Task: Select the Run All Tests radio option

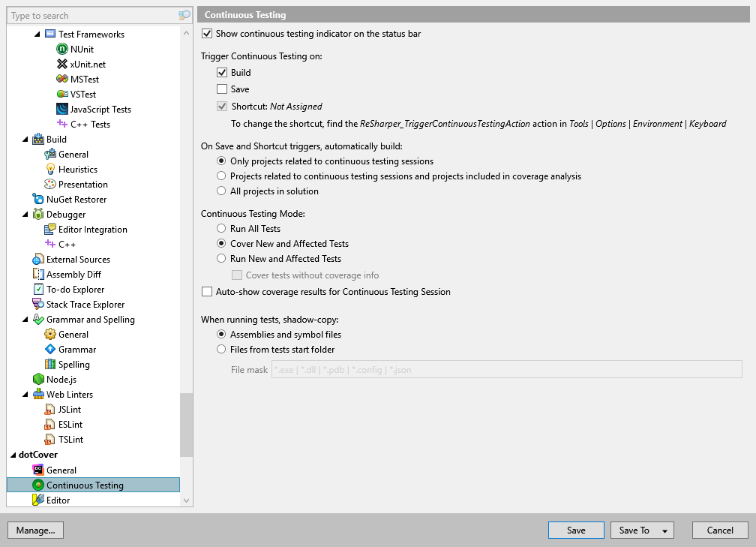Action: [x=221, y=229]
